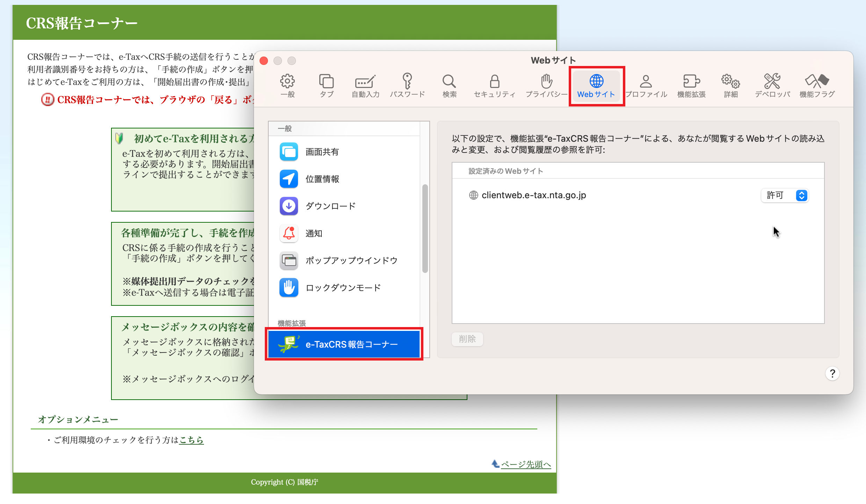Open the 許可 permission dropdown for clientweb.e-tax.nta.go.jp
Viewport: 866px width, 504px height.
(785, 195)
